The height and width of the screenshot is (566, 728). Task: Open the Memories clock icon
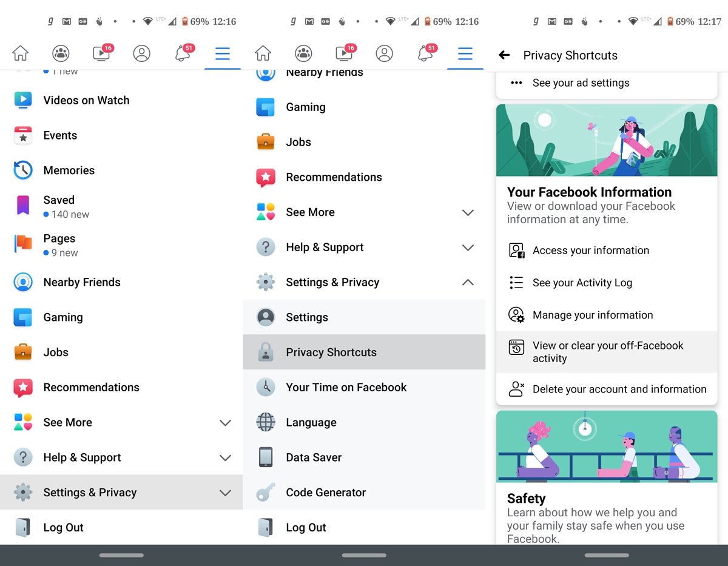tap(23, 170)
